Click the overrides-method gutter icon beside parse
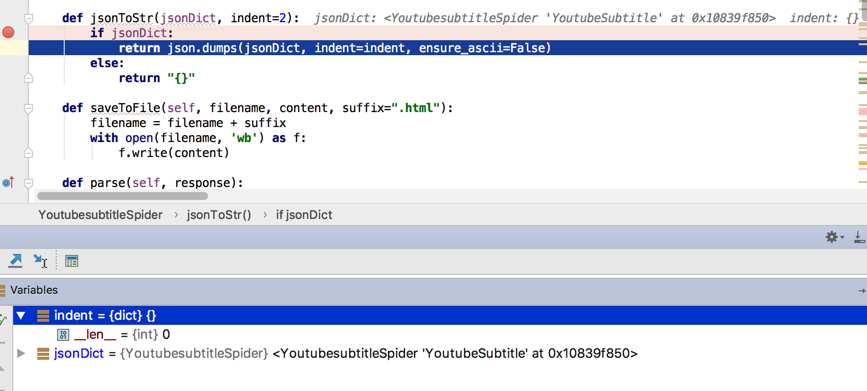 pyautogui.click(x=8, y=182)
